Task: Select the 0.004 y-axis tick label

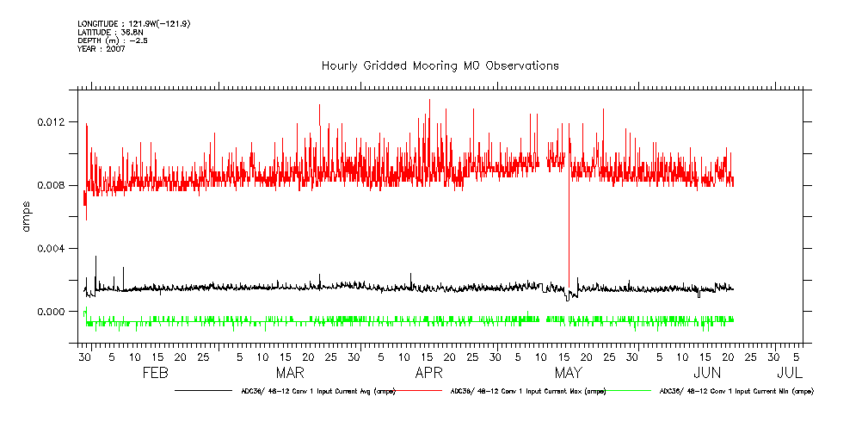Action: pyautogui.click(x=50, y=248)
